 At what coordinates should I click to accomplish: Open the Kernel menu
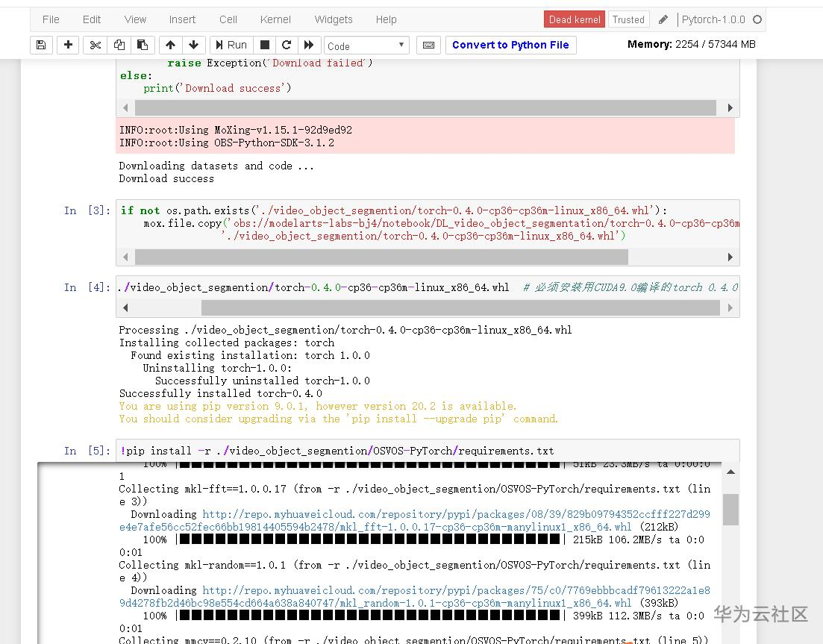pos(275,19)
